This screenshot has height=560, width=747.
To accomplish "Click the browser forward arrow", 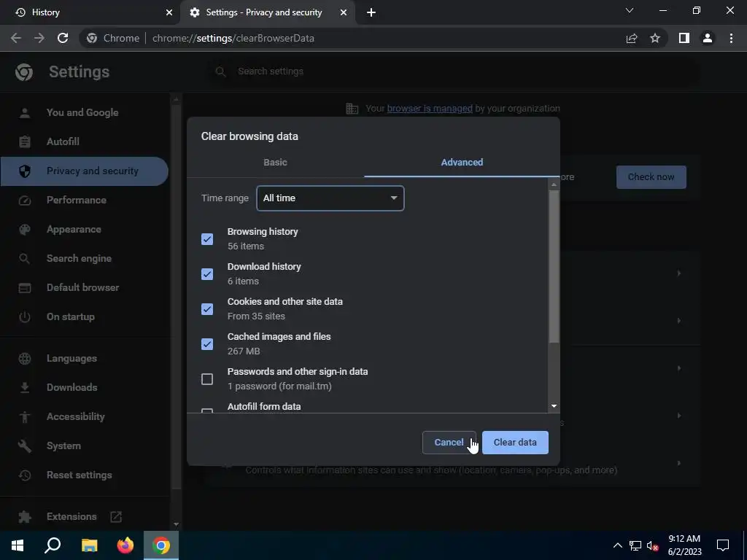I will click(39, 38).
